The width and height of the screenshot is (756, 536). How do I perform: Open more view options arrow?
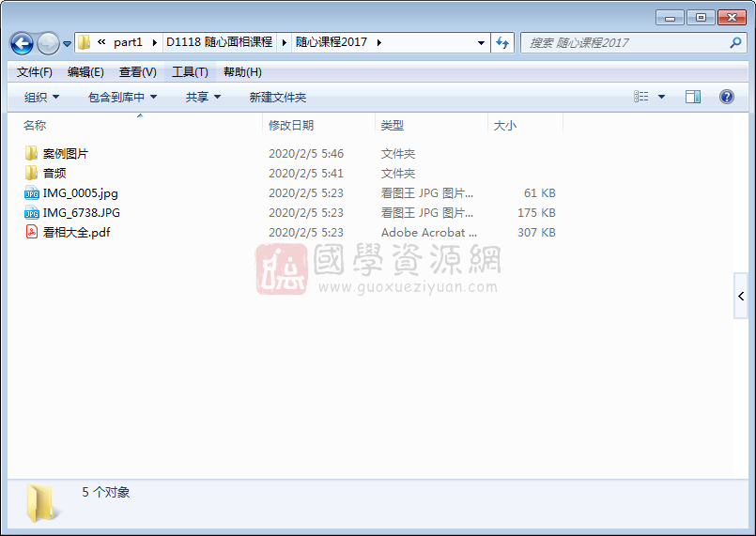661,97
